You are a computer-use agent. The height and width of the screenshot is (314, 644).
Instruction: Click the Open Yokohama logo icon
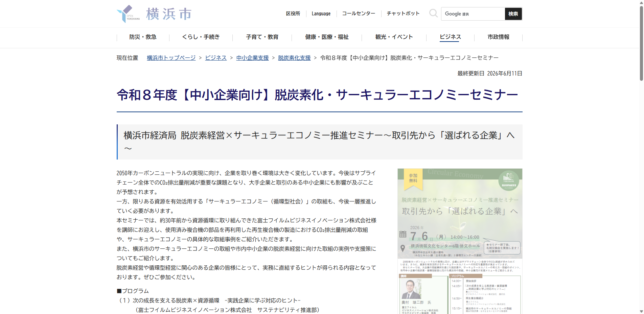point(128,14)
